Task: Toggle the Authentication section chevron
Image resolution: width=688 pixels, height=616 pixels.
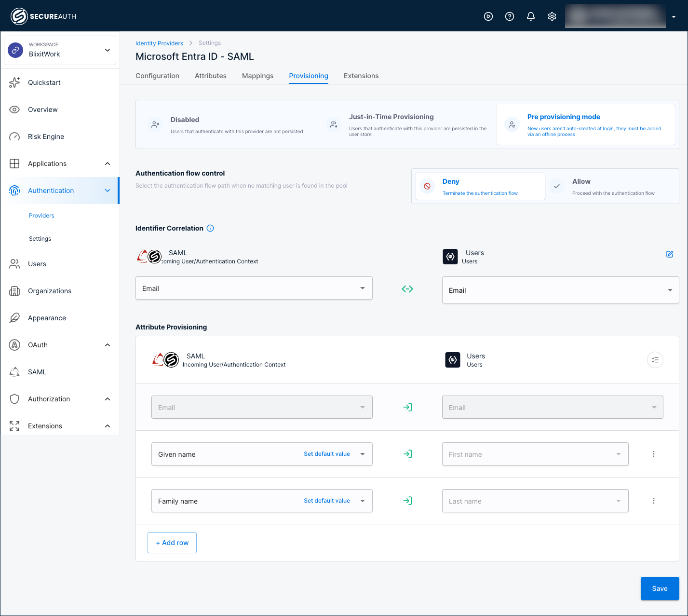Action: (108, 191)
